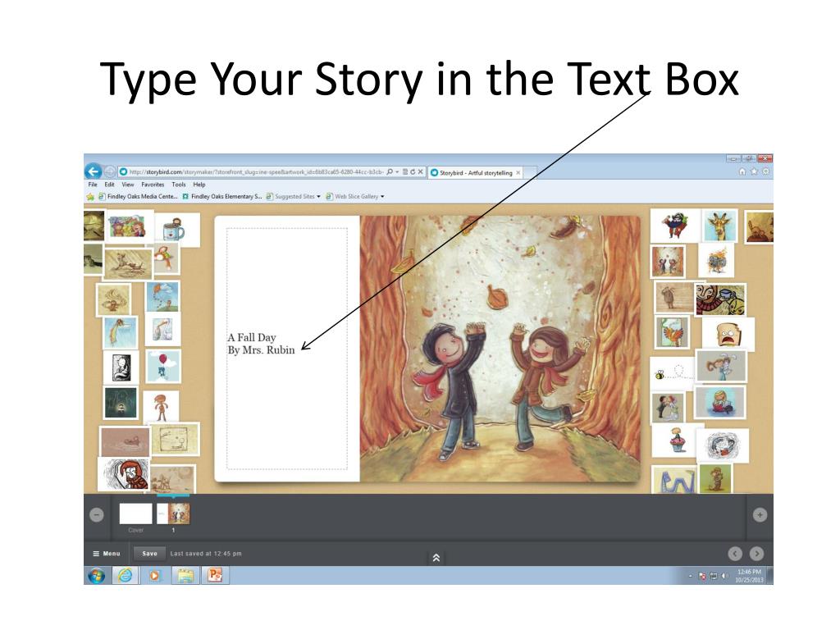Select the kite flying artwork thumbnail
The height and width of the screenshot is (630, 840).
pos(163,297)
